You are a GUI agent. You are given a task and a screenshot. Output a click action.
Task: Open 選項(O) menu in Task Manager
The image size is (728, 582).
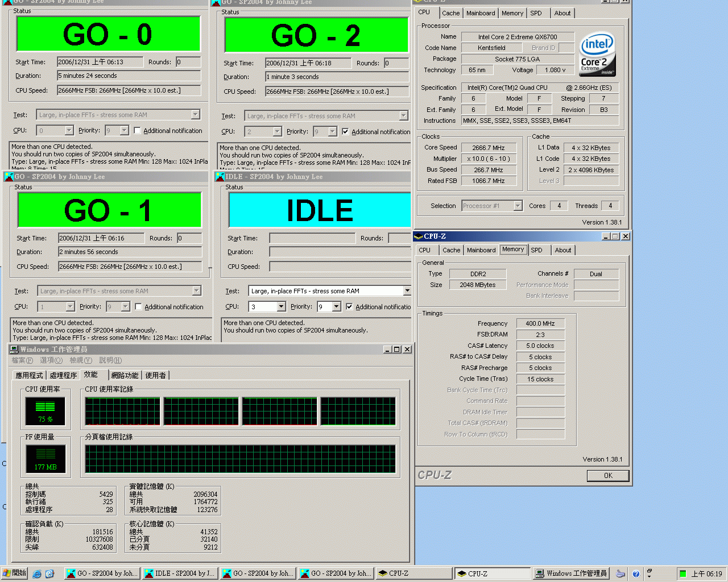click(51, 360)
